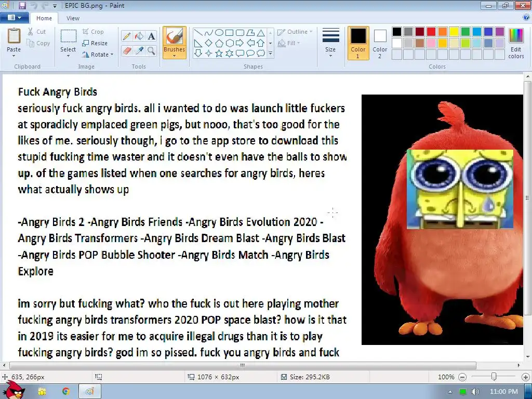Expand the Fill dropdown
Viewport: 532px width, 399px height.
[x=299, y=43]
